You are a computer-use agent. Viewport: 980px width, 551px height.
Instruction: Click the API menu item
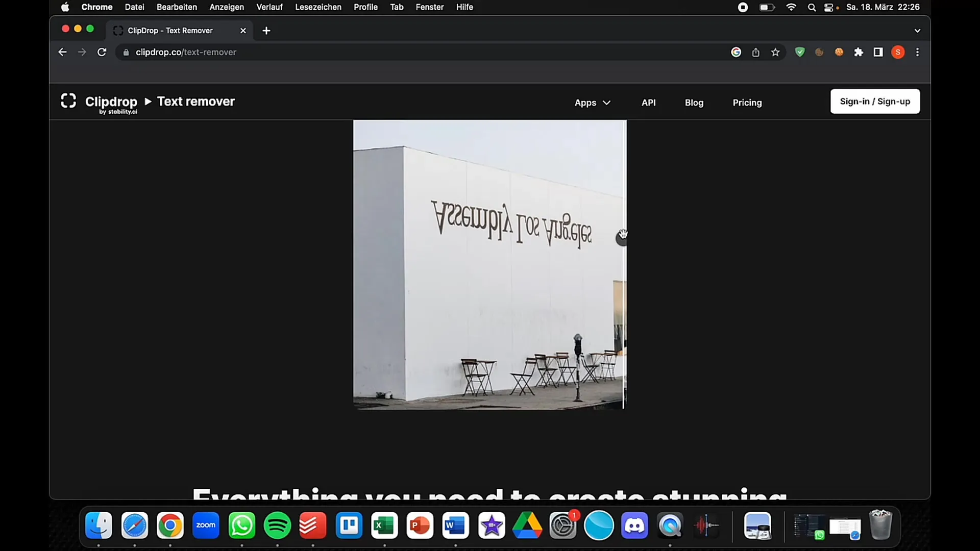point(648,102)
